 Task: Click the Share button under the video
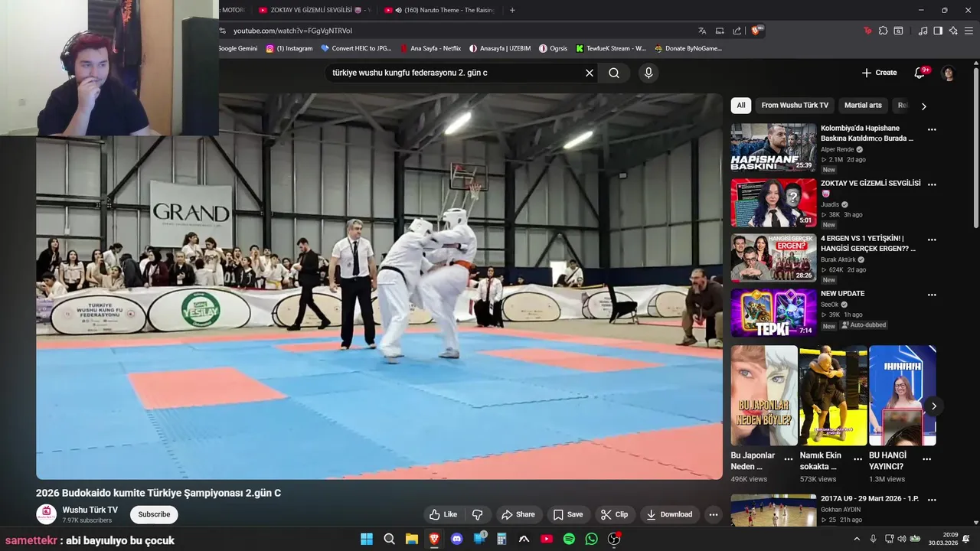518,514
